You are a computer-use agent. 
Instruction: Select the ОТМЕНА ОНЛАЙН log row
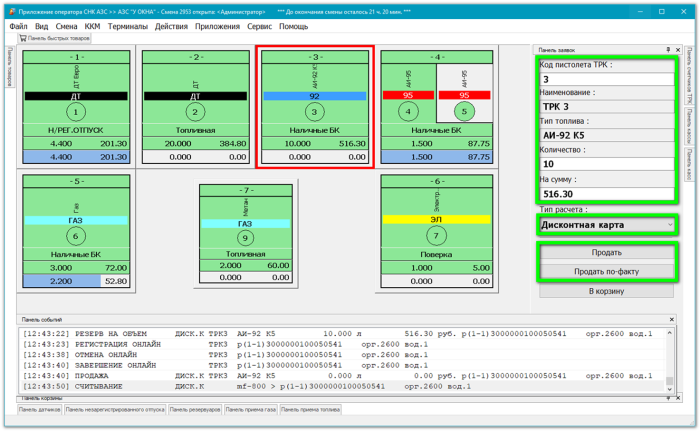(342, 355)
